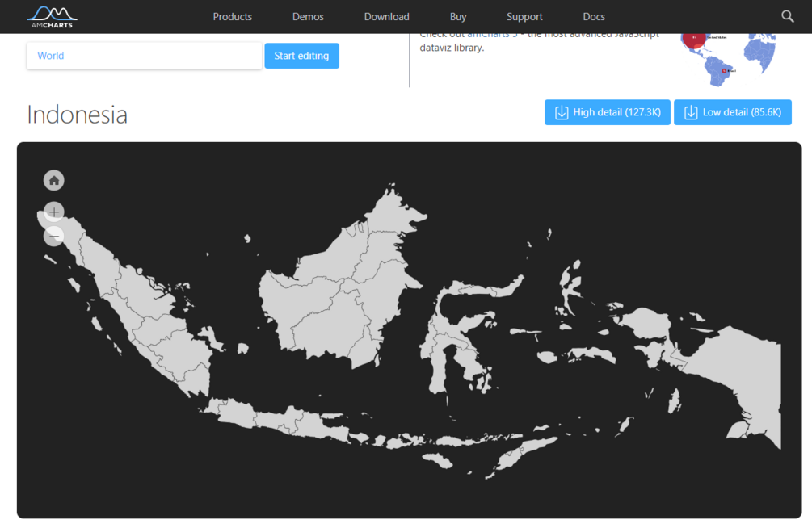Open the Support menu
Screen dimensions: 812x528
[x=524, y=16]
